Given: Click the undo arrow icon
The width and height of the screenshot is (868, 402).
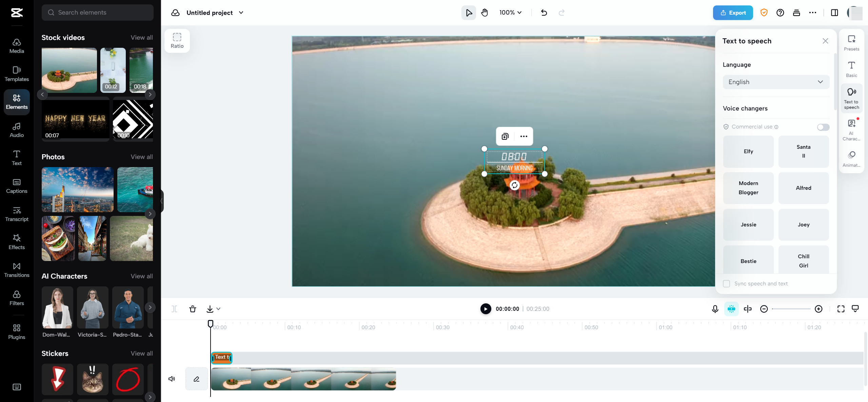Looking at the screenshot, I should tap(544, 13).
